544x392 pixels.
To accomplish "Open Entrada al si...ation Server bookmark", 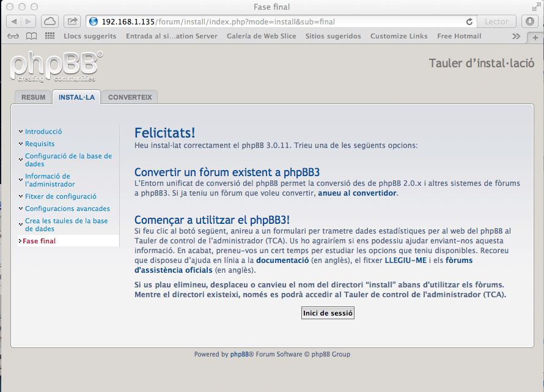I will pos(172,36).
